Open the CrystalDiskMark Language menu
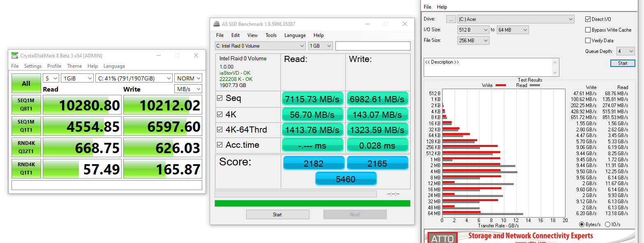 coord(114,66)
